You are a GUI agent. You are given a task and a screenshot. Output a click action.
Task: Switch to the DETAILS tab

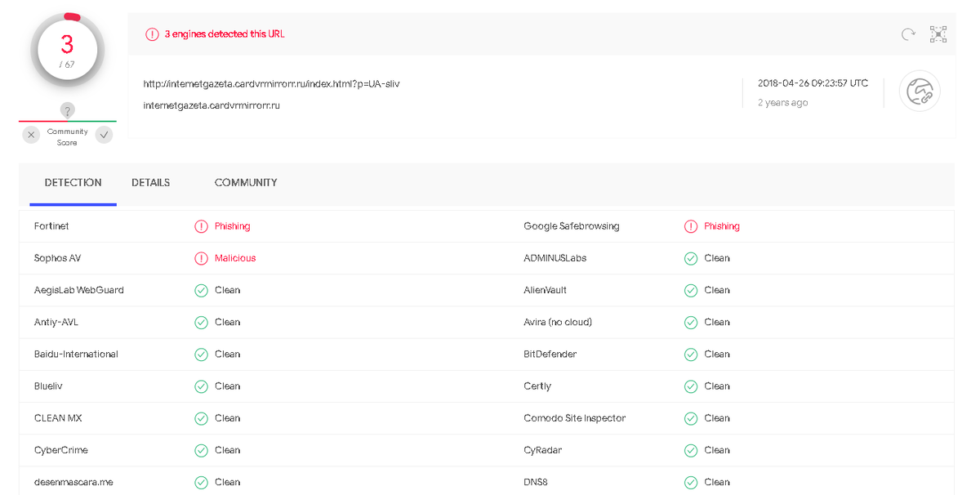pyautogui.click(x=151, y=183)
